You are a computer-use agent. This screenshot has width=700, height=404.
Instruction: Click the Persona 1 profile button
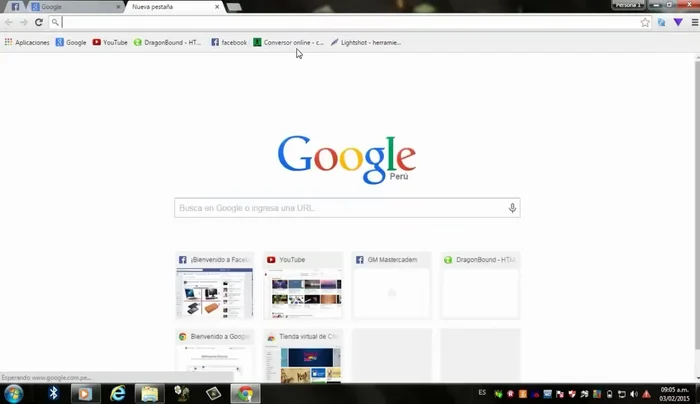628,5
